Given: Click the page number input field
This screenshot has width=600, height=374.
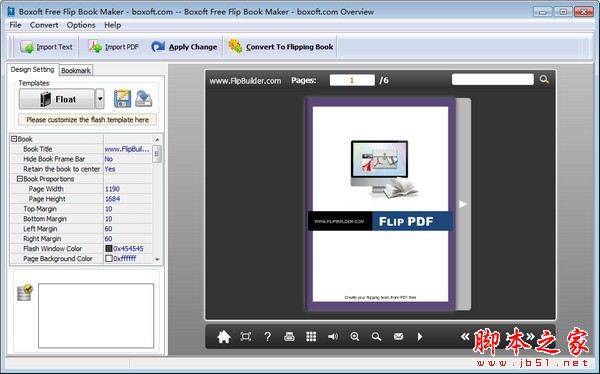Looking at the screenshot, I should [352, 80].
